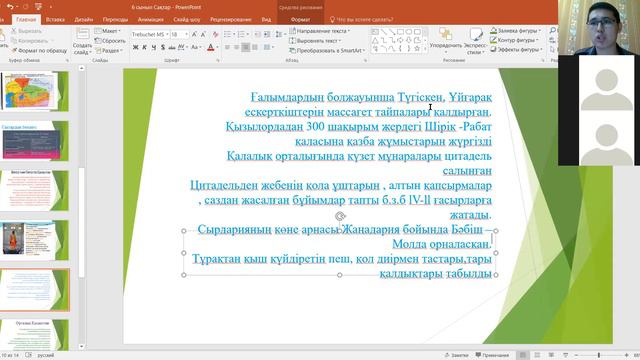640x360 pixels.
Task: Click the decrease indent level icon
Action: [257, 34]
